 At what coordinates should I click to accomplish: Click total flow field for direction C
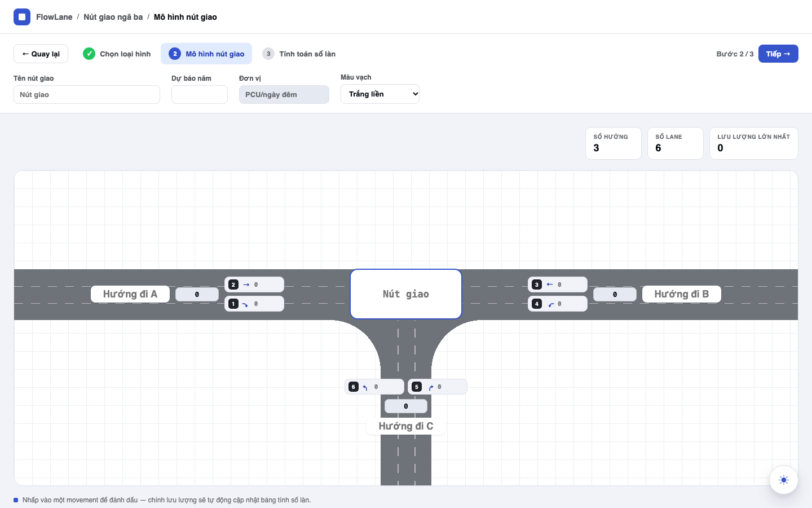pyautogui.click(x=406, y=406)
